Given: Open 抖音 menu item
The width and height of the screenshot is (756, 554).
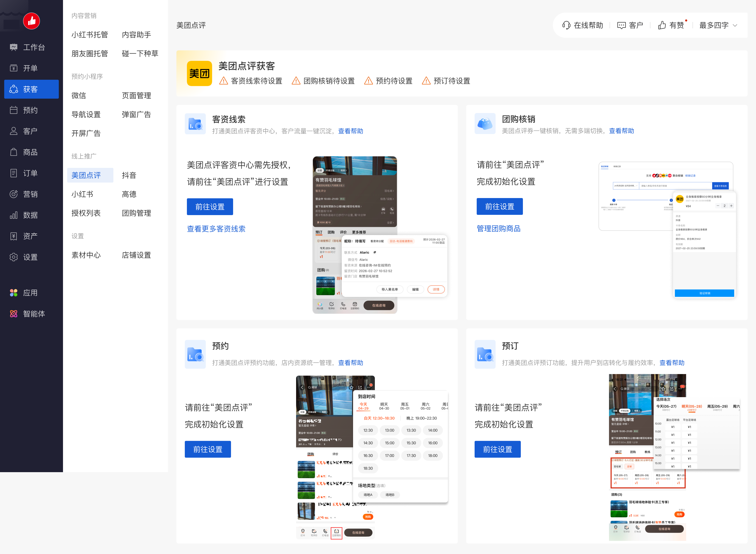Looking at the screenshot, I should coord(129,175).
